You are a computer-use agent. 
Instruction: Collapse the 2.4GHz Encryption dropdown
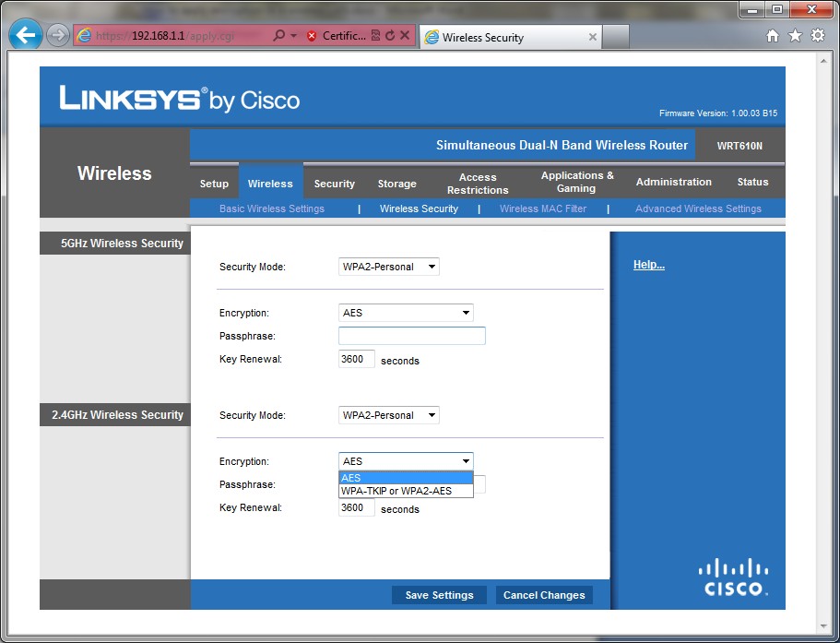[x=406, y=461]
